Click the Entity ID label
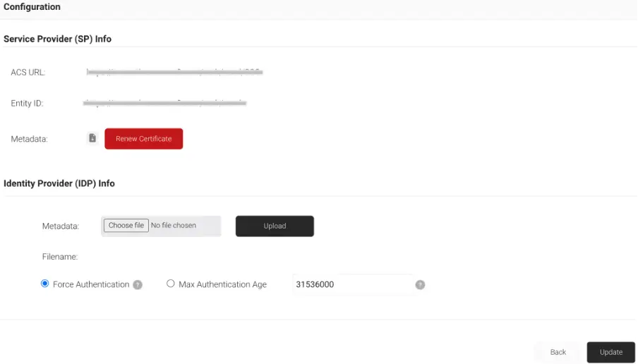 point(27,104)
